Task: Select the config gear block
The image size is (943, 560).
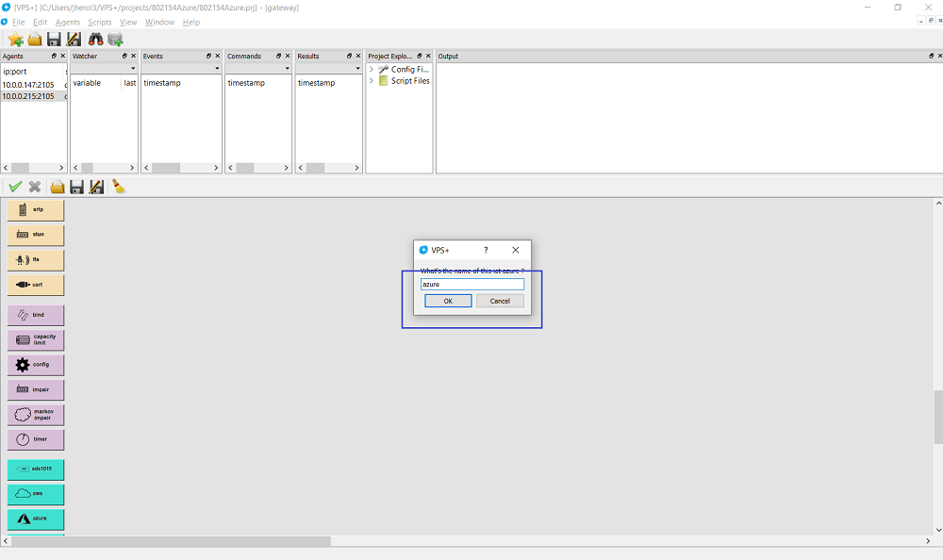Action: (x=36, y=365)
